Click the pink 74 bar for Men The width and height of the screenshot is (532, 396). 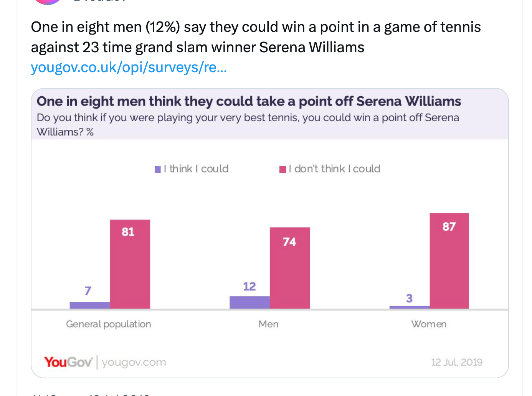(290, 268)
